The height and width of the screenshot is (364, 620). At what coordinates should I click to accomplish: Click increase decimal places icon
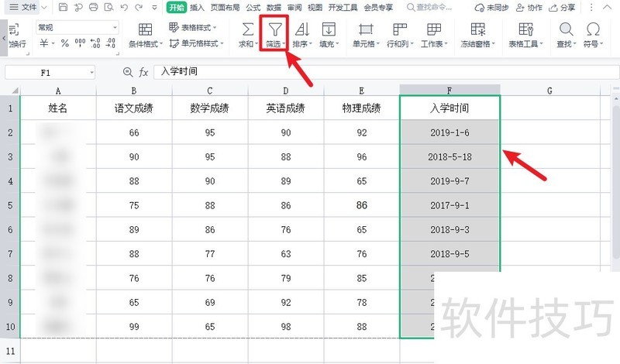[95, 43]
